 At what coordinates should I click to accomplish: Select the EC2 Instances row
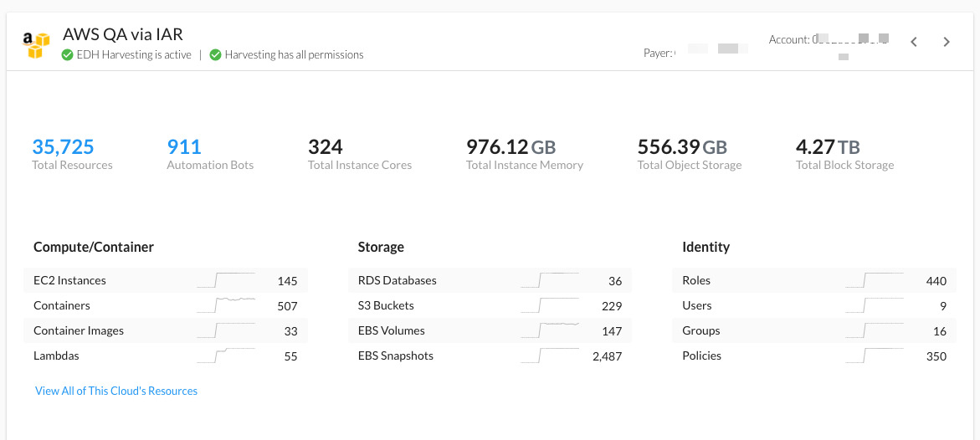point(166,280)
